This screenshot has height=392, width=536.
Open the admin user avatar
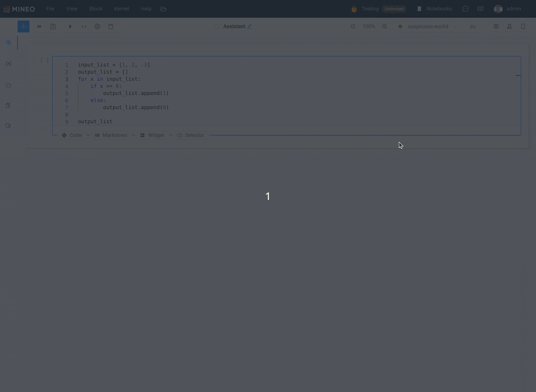498,9
